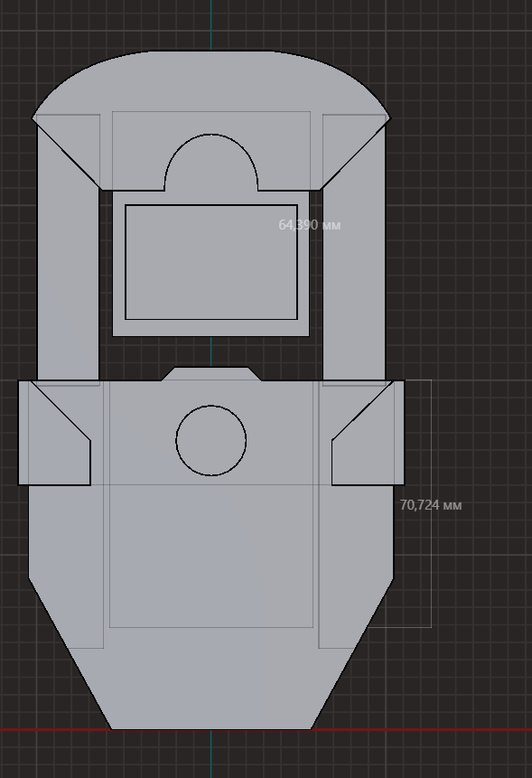Click the cyan vertical axis line at the top

coord(211,24)
